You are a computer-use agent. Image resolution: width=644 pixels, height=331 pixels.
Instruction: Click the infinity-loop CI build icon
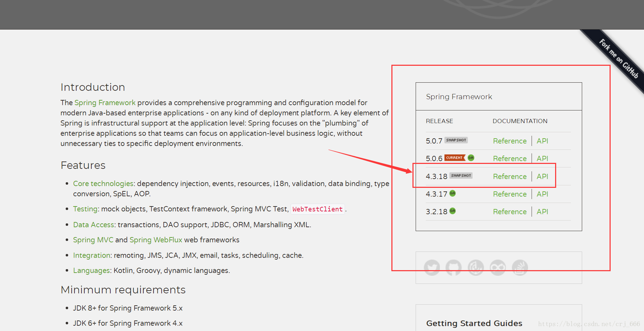point(498,268)
